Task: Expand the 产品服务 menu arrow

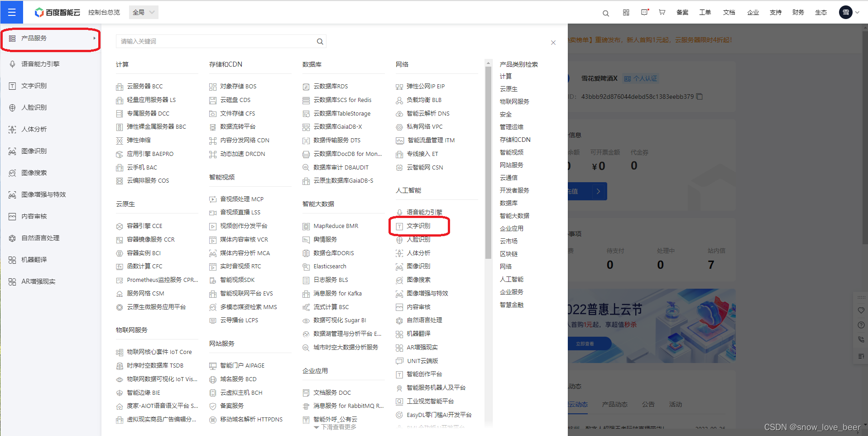Action: coord(94,38)
